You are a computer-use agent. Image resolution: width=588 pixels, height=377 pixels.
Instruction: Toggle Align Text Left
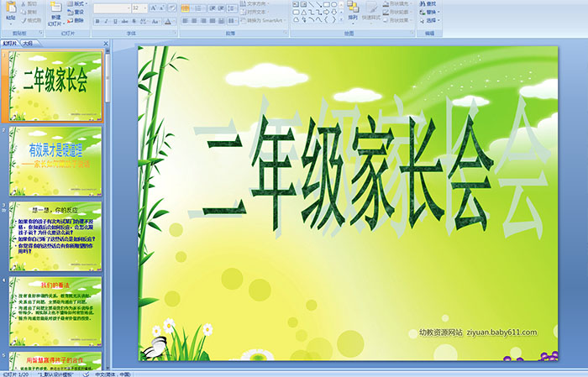click(x=186, y=21)
